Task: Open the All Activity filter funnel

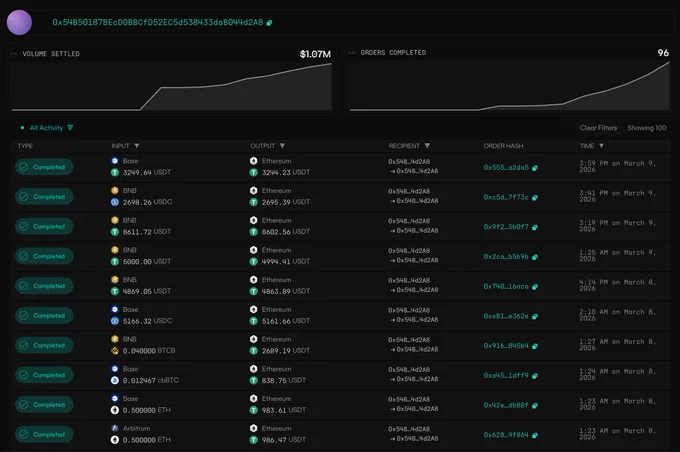Action: click(70, 128)
